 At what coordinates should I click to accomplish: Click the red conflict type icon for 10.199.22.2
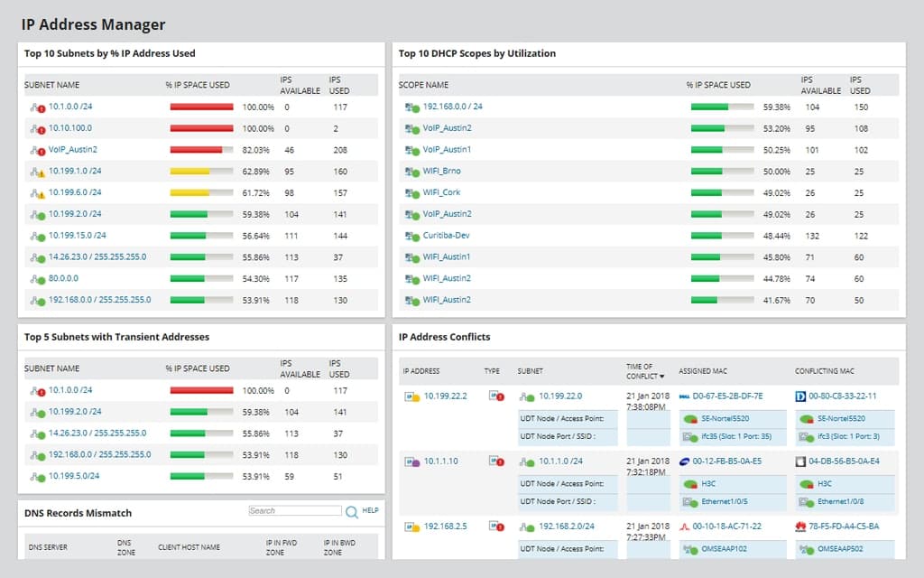(494, 396)
